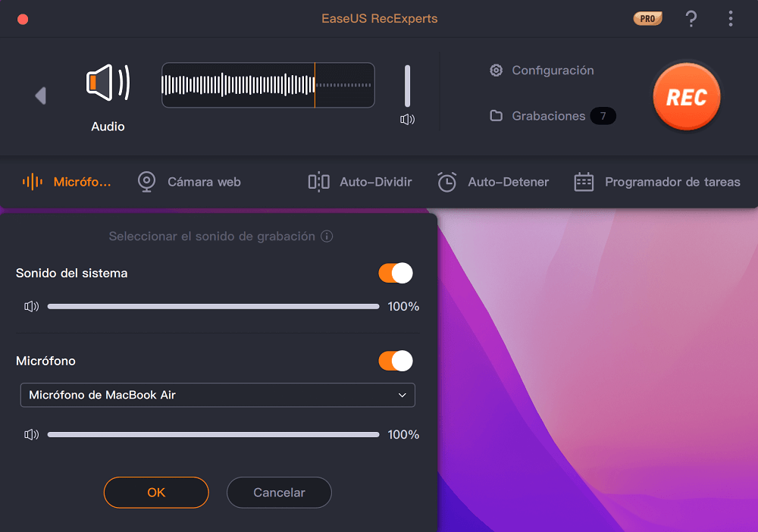This screenshot has height=532, width=758.
Task: Open Grabaciones folder icon
Action: point(496,116)
